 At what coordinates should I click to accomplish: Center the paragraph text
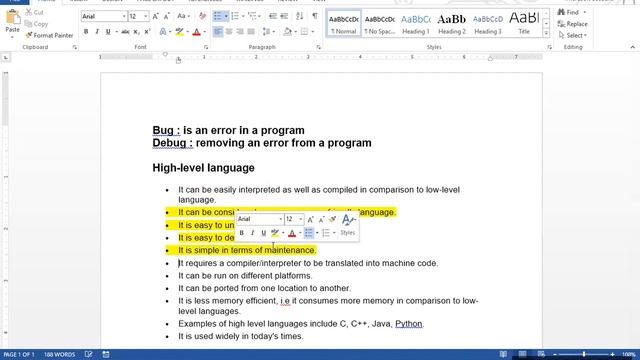pyautogui.click(x=229, y=31)
